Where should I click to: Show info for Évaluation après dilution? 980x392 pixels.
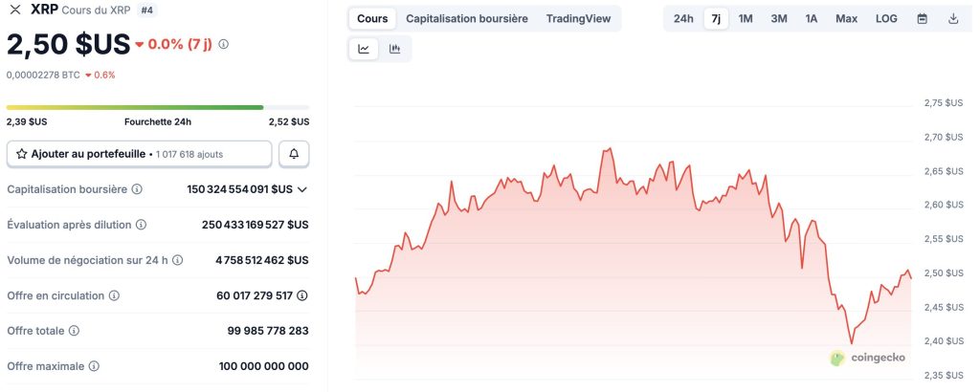[141, 225]
